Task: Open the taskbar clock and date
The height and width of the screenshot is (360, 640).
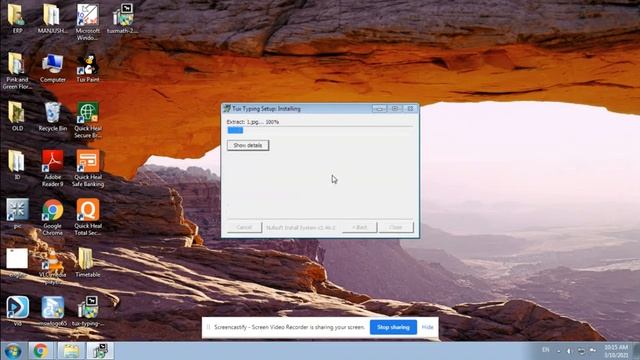Action: [x=616, y=351]
